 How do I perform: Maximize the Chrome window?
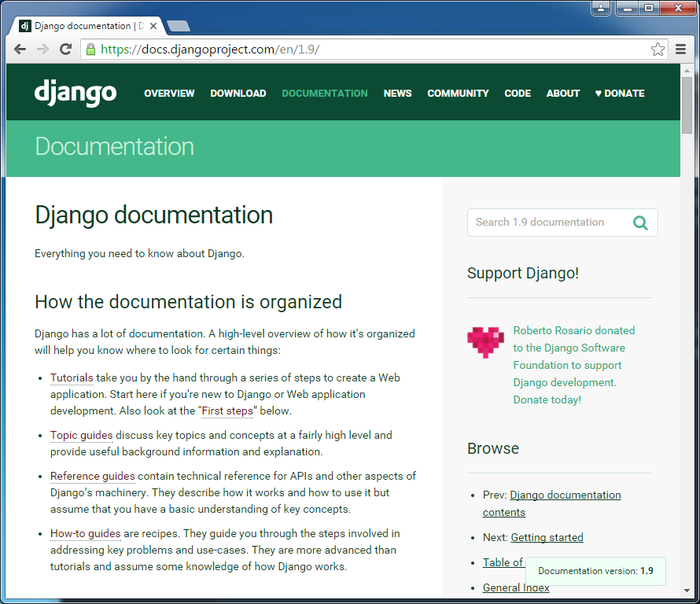pos(649,8)
